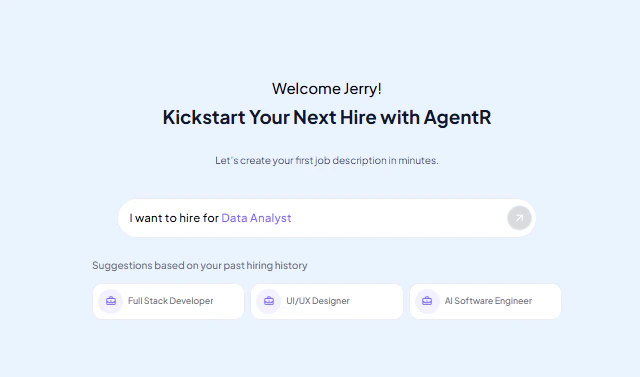Select the Full Stack Developer suggestion
Image resolution: width=640 pixels, height=377 pixels.
[169, 302]
